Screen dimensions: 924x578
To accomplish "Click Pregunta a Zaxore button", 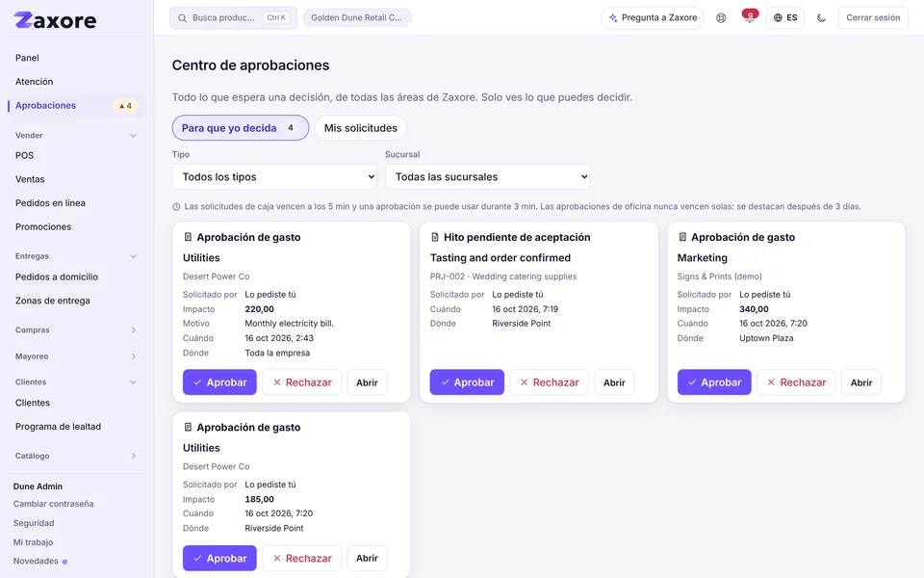I will tap(653, 17).
